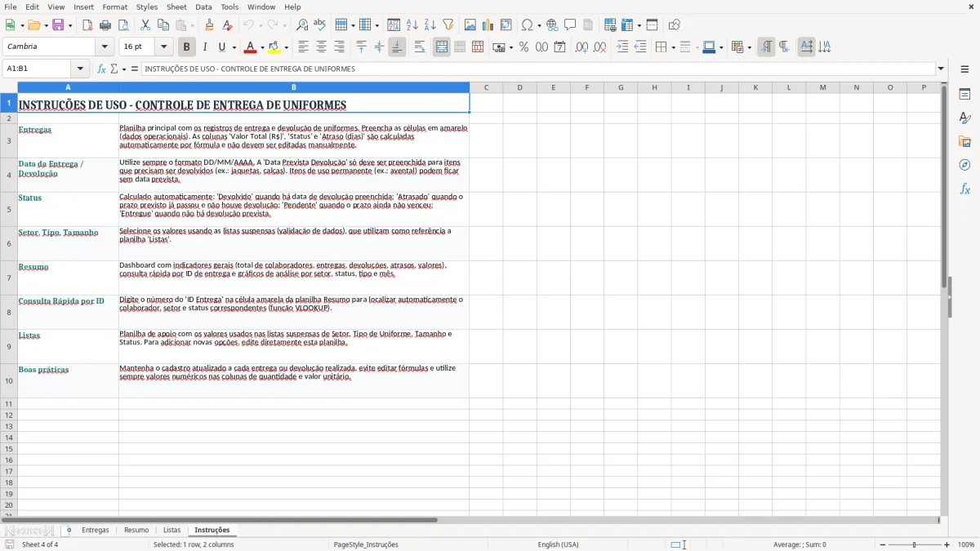Toggle Merge and Center Cells

(442, 47)
